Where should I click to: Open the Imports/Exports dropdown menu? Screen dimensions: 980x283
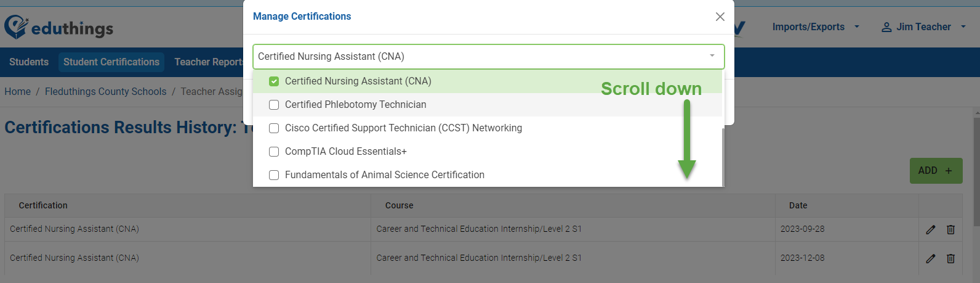tap(816, 27)
